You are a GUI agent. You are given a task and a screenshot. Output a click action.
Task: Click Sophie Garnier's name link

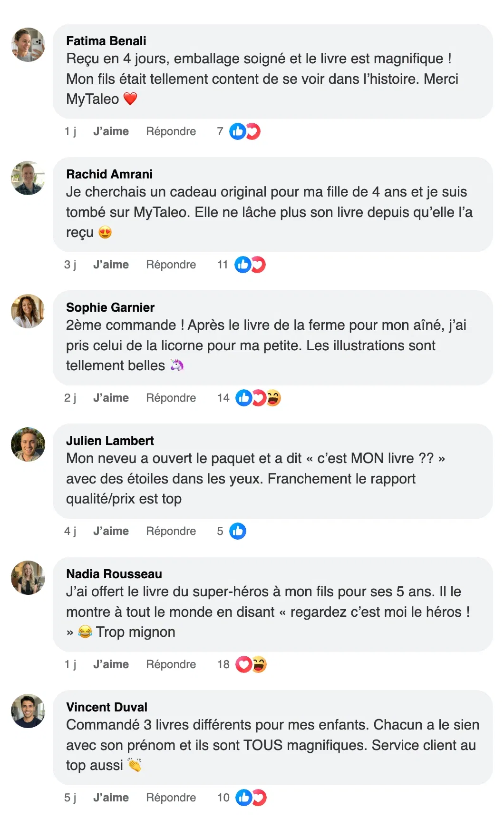(x=110, y=307)
